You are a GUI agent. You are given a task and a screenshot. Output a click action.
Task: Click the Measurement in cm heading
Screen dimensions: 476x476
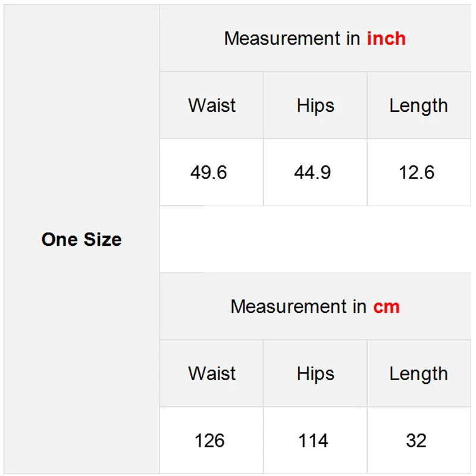pyautogui.click(x=315, y=307)
